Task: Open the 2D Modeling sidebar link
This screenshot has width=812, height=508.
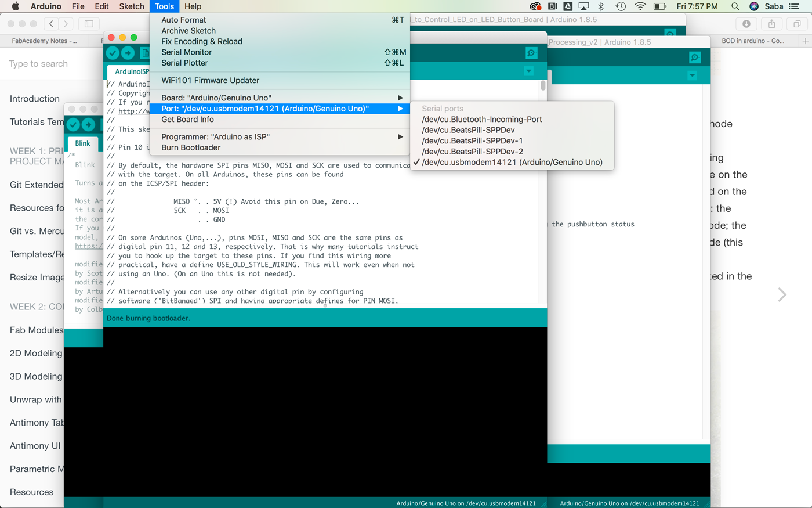Action: pyautogui.click(x=36, y=353)
